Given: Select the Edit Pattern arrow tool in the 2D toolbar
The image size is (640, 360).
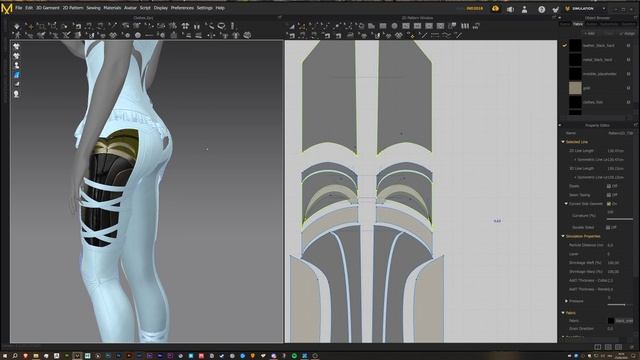Looking at the screenshot, I should [291, 26].
